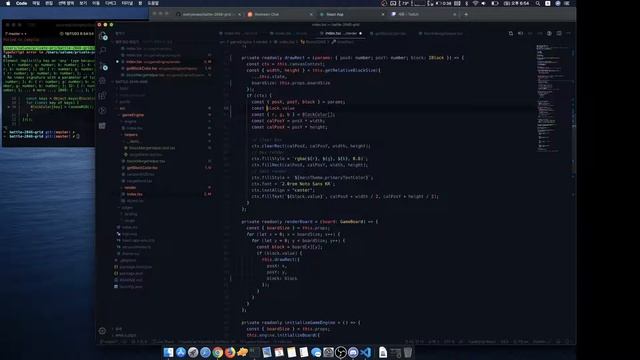Open the Explorer view in activity bar
The height and width of the screenshot is (360, 640).
tap(102, 36)
